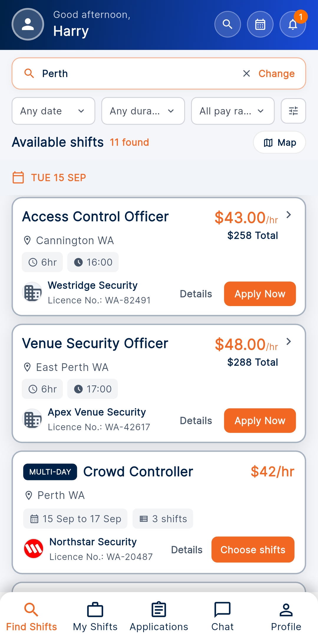
Task: Tap the Northstar Security logo
Action: pyautogui.click(x=33, y=549)
